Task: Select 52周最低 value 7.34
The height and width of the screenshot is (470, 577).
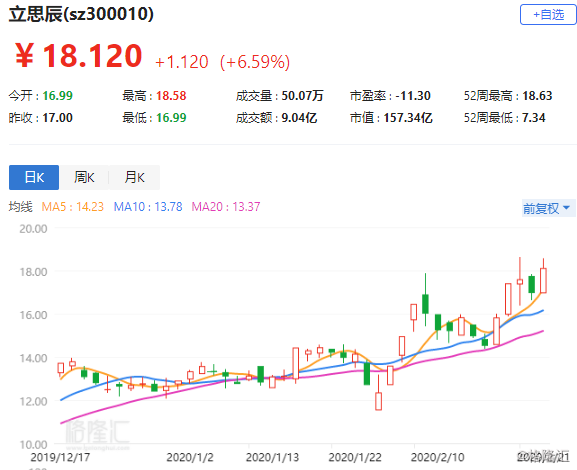Action: tap(534, 118)
